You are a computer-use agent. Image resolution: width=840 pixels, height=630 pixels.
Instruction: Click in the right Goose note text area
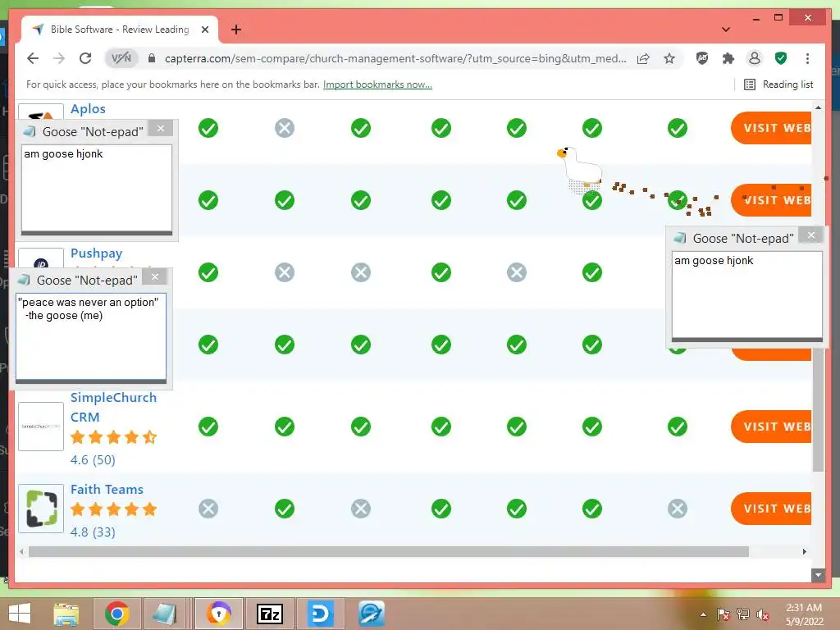point(746,294)
